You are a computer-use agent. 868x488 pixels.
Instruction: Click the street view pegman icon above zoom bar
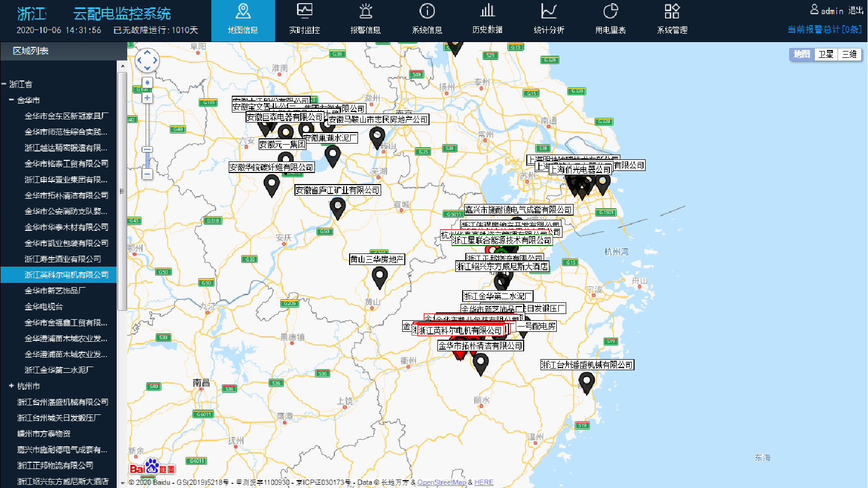(x=147, y=83)
